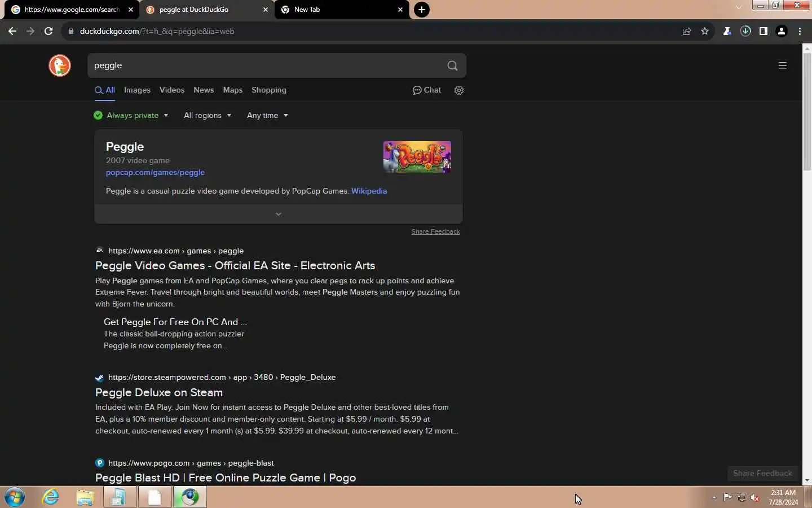Screen dimensions: 812x508
Task: Click the muted volume tray icon
Action: point(756,497)
